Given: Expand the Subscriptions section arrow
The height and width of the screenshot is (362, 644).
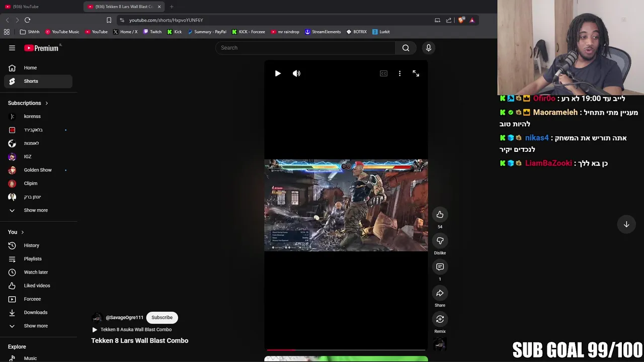Looking at the screenshot, I should (x=46, y=103).
